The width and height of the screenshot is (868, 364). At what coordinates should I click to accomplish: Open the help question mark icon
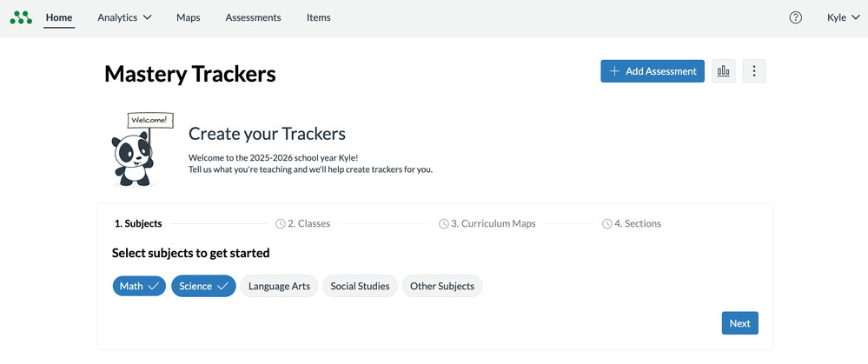coord(795,17)
